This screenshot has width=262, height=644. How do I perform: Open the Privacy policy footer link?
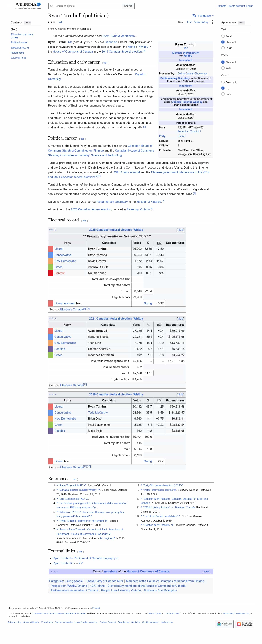(15, 622)
